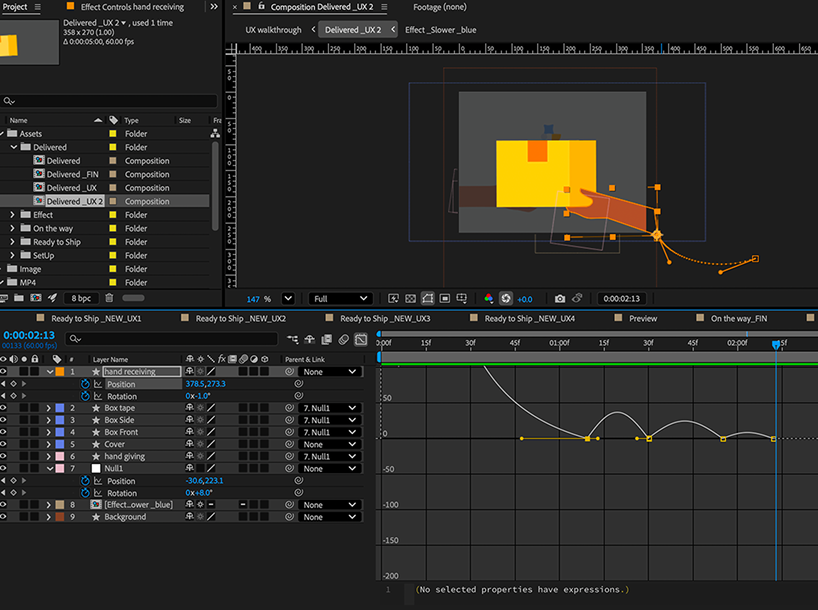Toggle the shy switch on Box Side layer
The height and width of the screenshot is (610, 818).
click(x=189, y=420)
